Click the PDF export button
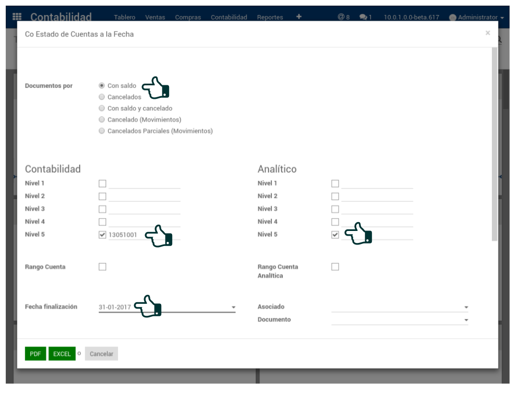The width and height of the screenshot is (532, 399). coord(35,354)
